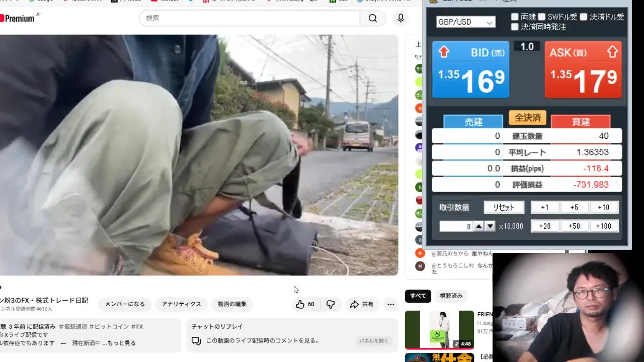Click the trade quantity input field
Screen dimensions: 644x362
(456, 226)
